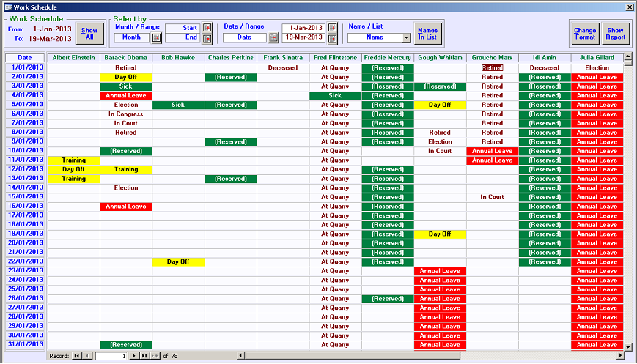
Task: Select Gough Whitlam's Day Off on 19/01/2013
Action: coord(440,234)
